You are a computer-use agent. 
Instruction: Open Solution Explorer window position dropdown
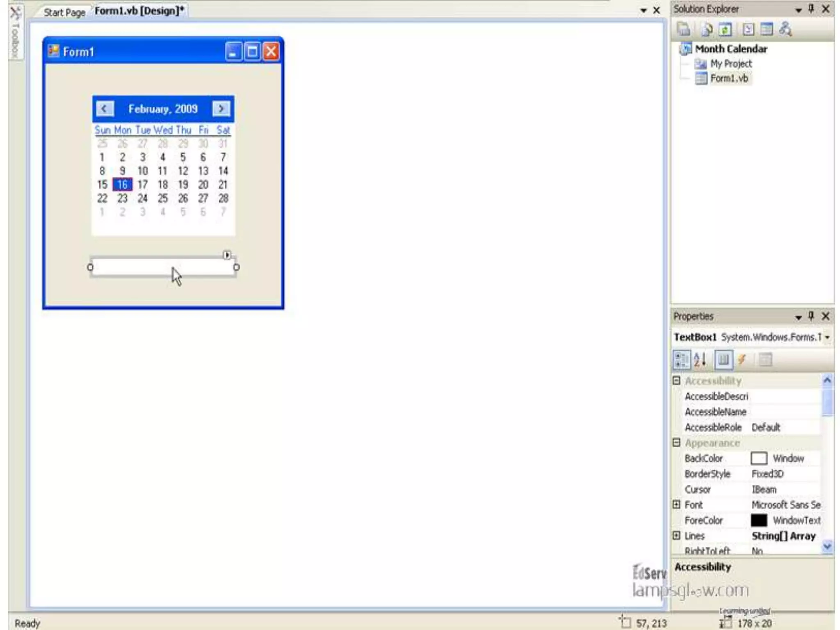click(798, 10)
